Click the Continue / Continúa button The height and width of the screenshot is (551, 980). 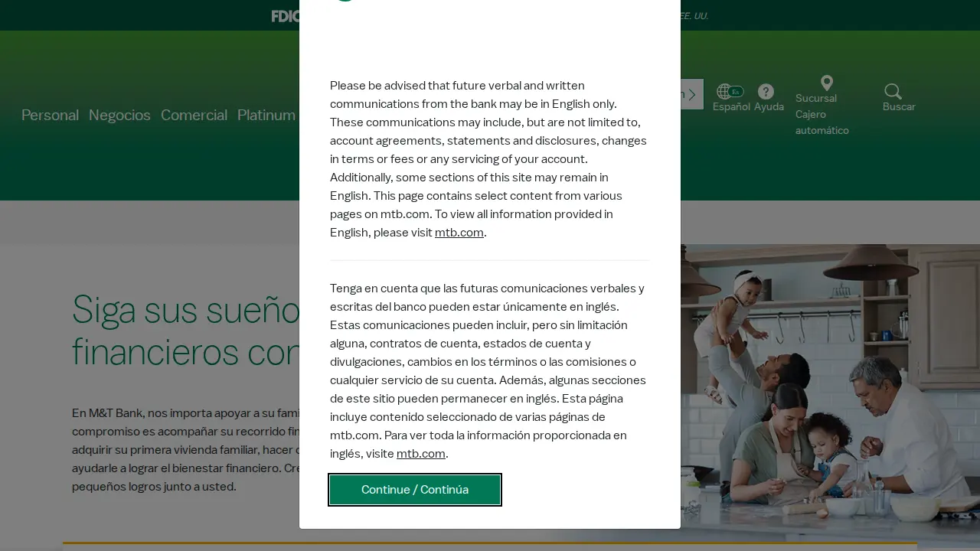pos(415,490)
